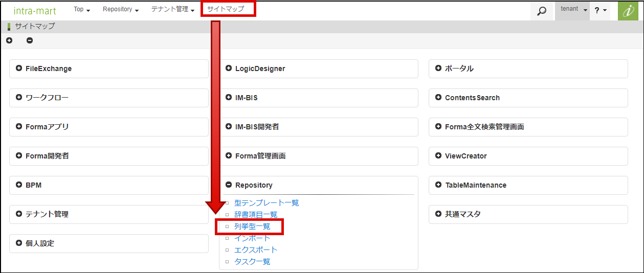This screenshot has width=644, height=273.
Task: Open the インポート link
Action: [x=252, y=238]
